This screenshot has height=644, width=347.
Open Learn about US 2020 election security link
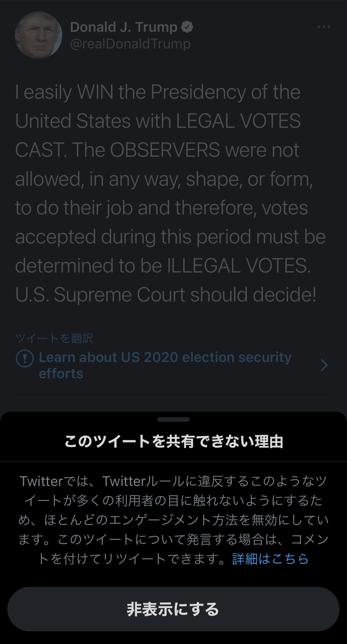pyautogui.click(x=165, y=365)
